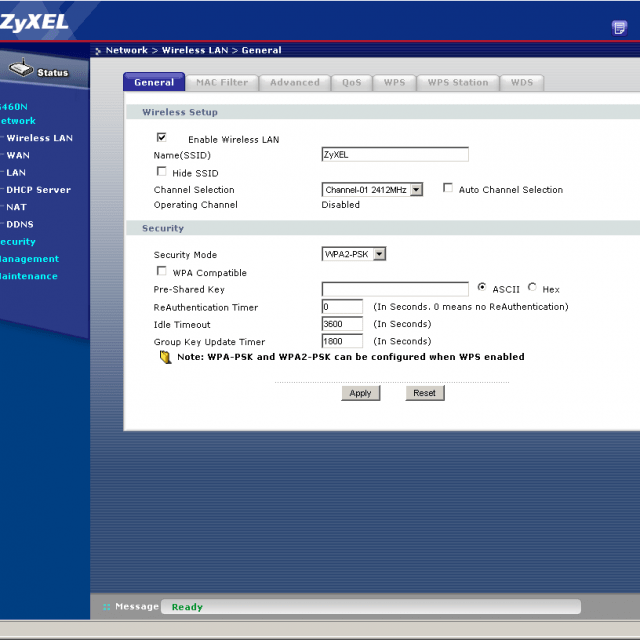
Task: Enable Auto Channel Selection checkbox
Action: (x=448, y=188)
